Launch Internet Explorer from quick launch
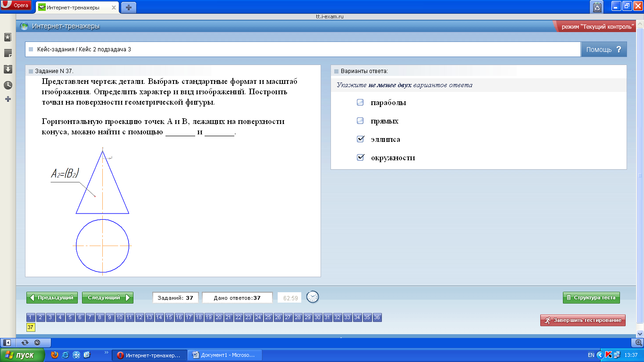 tap(66, 354)
